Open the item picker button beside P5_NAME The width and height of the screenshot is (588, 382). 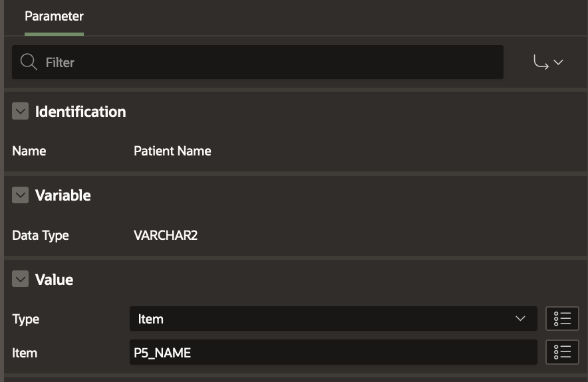point(562,353)
